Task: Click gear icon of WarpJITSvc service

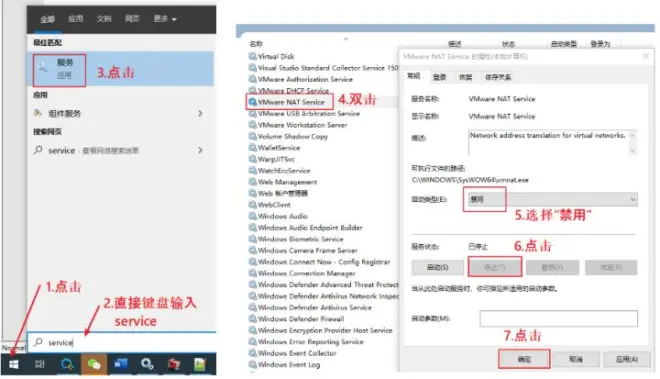Action: coord(253,159)
